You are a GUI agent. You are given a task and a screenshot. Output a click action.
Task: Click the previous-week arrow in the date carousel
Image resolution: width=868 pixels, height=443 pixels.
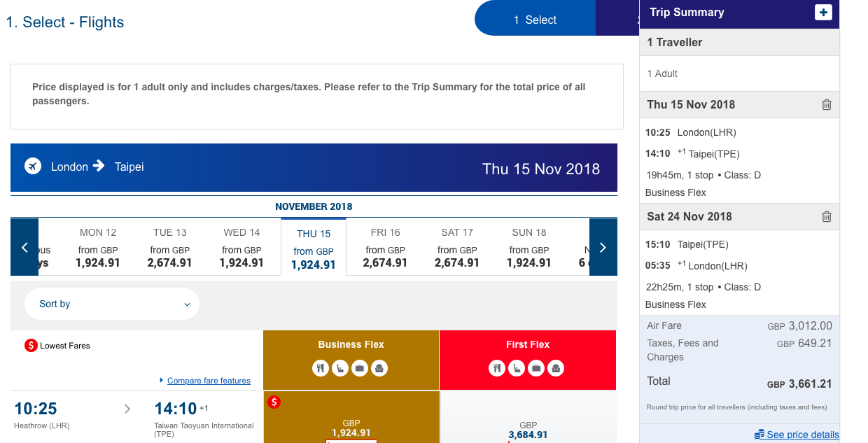point(24,246)
